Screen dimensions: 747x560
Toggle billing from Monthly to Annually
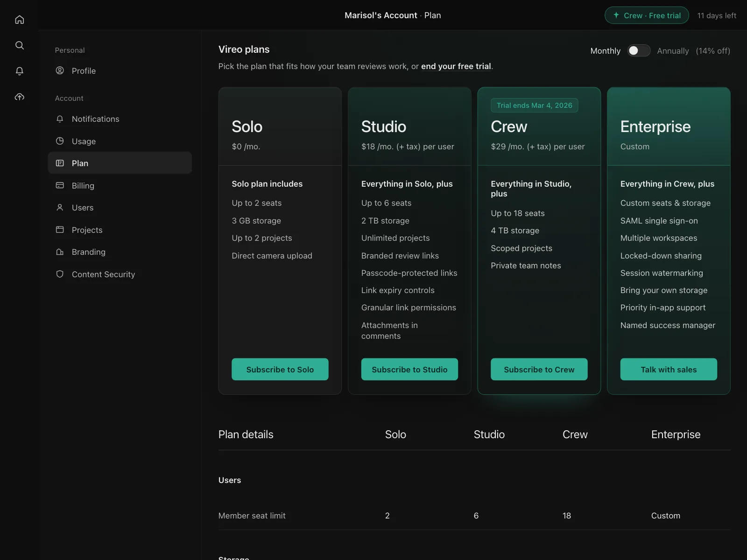click(x=639, y=50)
